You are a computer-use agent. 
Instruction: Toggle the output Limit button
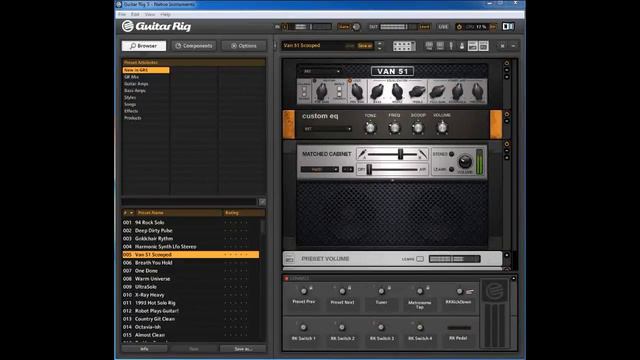(x=424, y=27)
